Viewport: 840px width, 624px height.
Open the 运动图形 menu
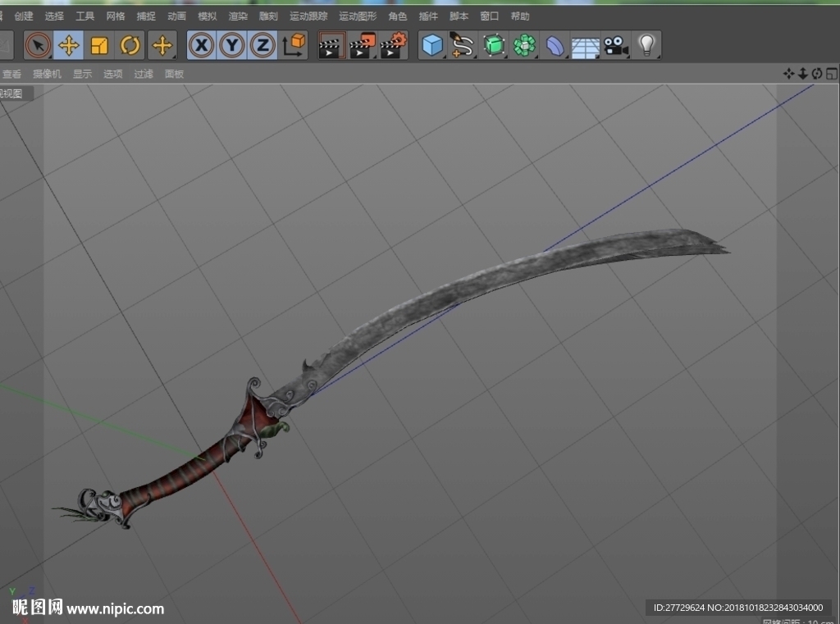[x=358, y=16]
